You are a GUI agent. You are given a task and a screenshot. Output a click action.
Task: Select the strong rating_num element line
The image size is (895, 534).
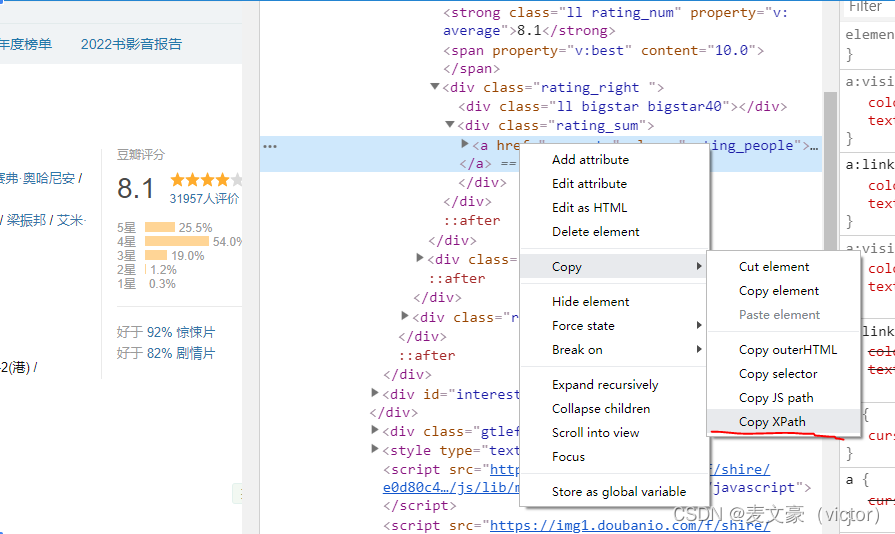[615, 21]
